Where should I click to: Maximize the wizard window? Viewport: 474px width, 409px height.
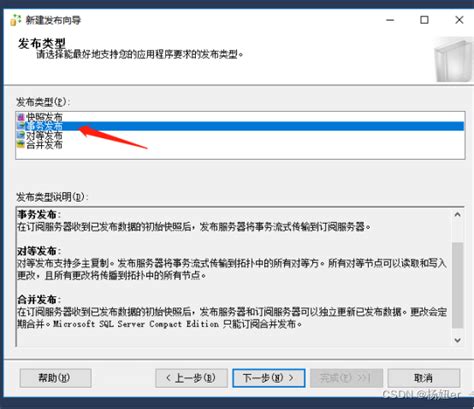pyautogui.click(x=424, y=20)
